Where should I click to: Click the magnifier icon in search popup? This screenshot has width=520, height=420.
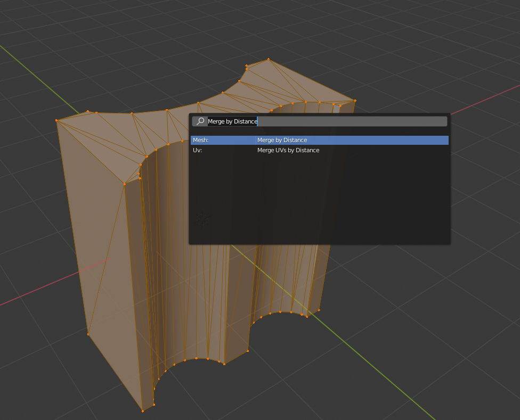pyautogui.click(x=200, y=121)
